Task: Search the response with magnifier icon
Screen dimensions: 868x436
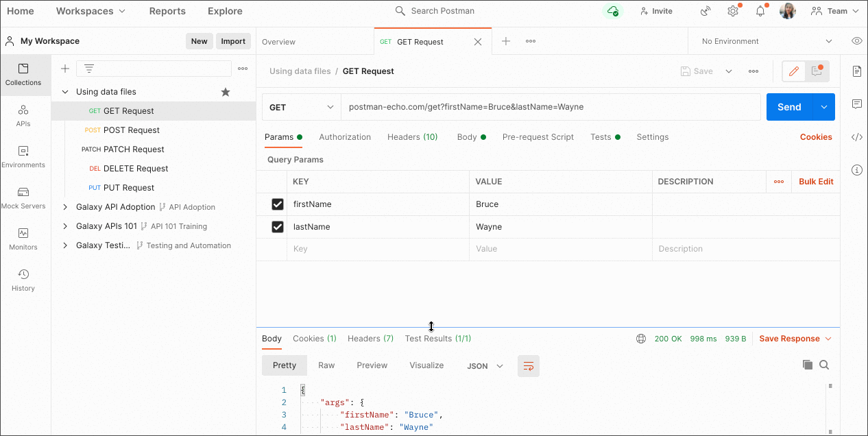Action: (x=824, y=365)
